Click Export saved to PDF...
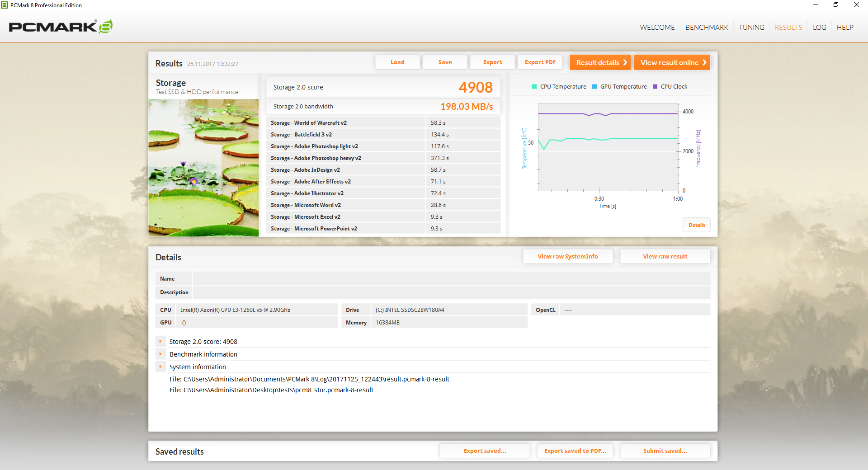 coord(575,451)
